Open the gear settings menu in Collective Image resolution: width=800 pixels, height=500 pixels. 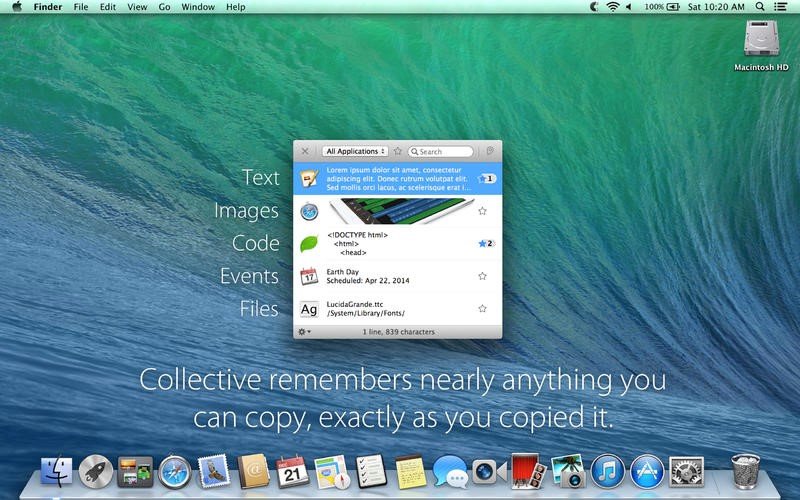304,332
